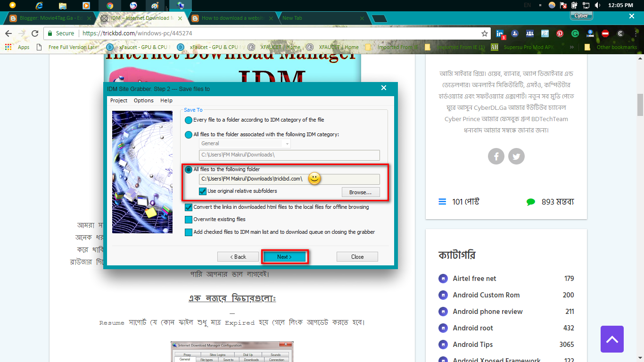Open 'Android Custom Rom' category link
Viewport: 644px width, 362px height.
(x=486, y=295)
